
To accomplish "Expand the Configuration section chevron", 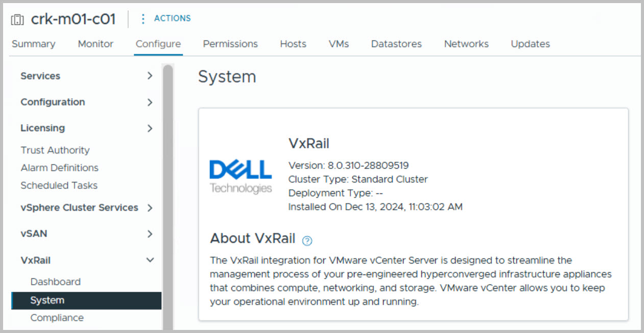I will click(x=150, y=103).
